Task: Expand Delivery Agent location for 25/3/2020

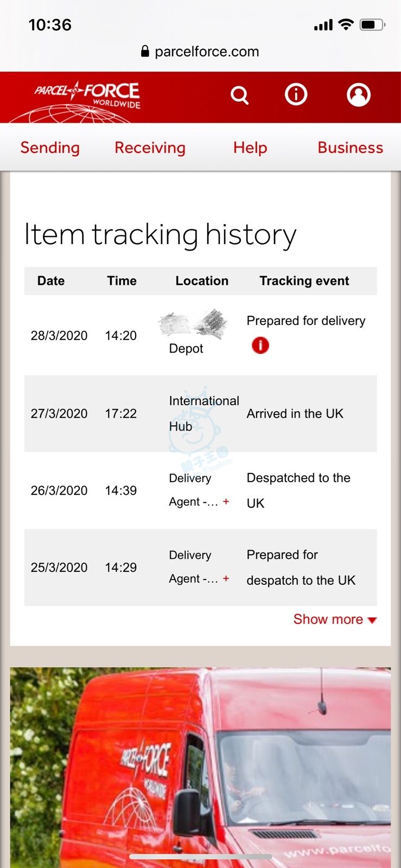Action: (226, 579)
